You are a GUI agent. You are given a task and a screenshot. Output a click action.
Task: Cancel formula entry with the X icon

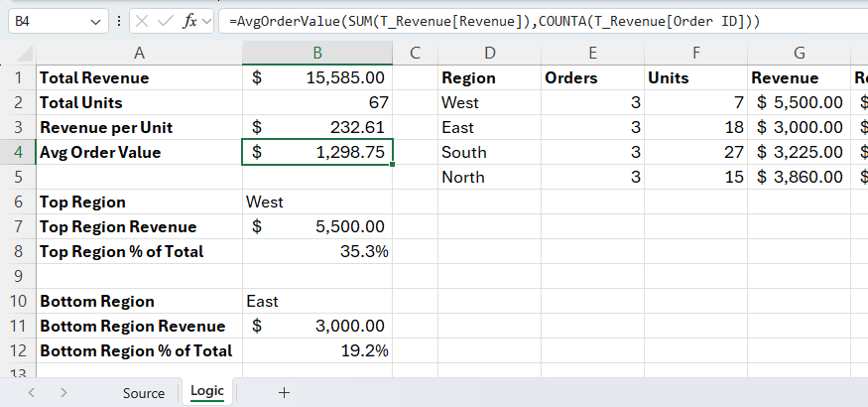[142, 22]
